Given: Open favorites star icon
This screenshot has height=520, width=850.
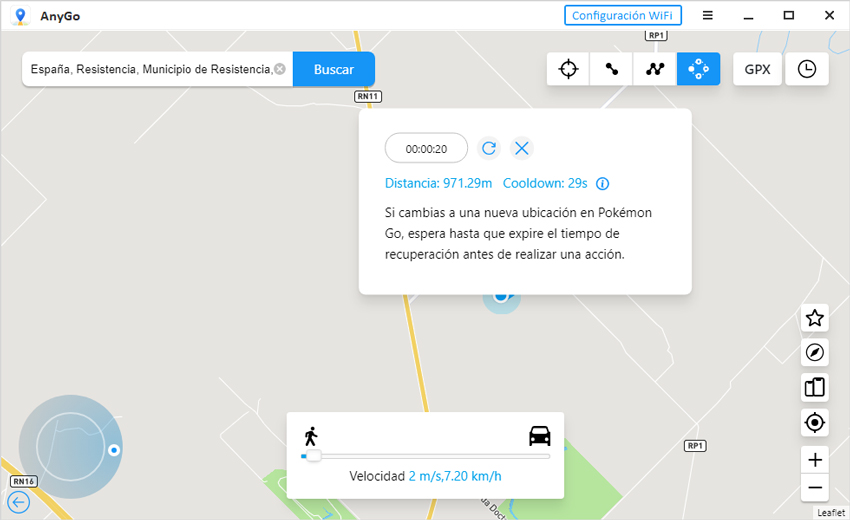Looking at the screenshot, I should click(x=815, y=318).
